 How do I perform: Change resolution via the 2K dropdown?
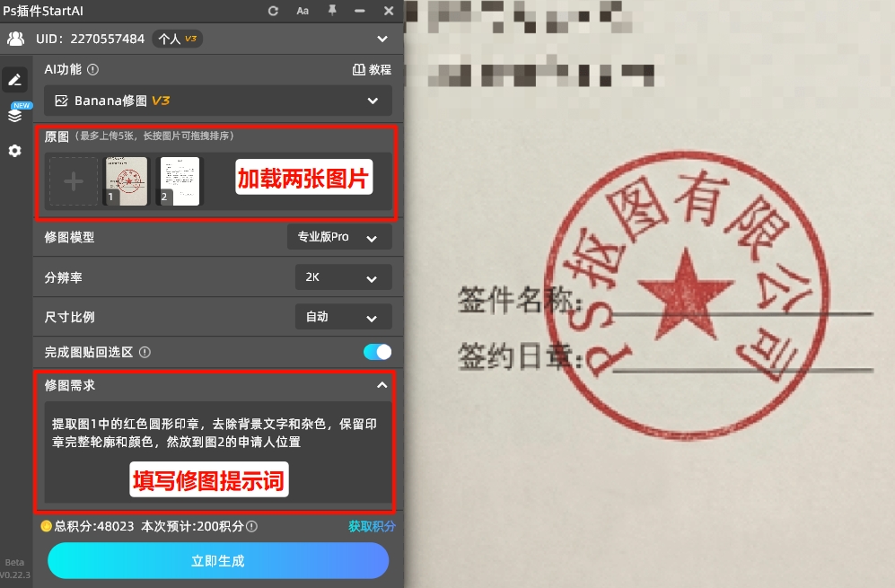click(x=343, y=276)
